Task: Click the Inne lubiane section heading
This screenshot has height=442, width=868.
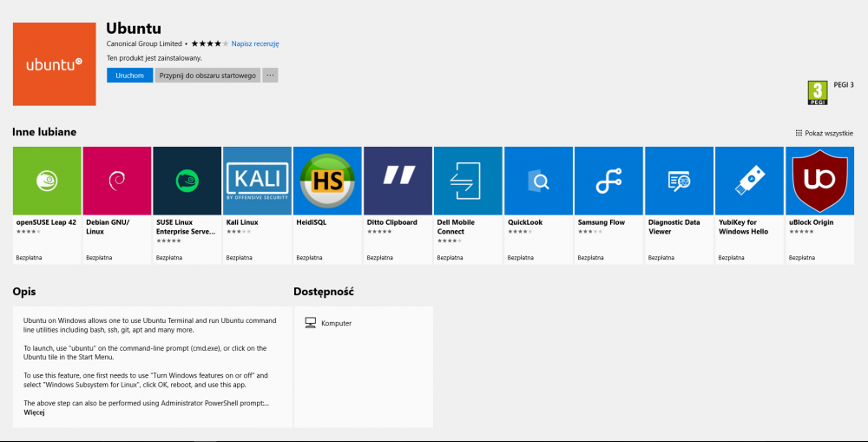Action: (x=44, y=132)
